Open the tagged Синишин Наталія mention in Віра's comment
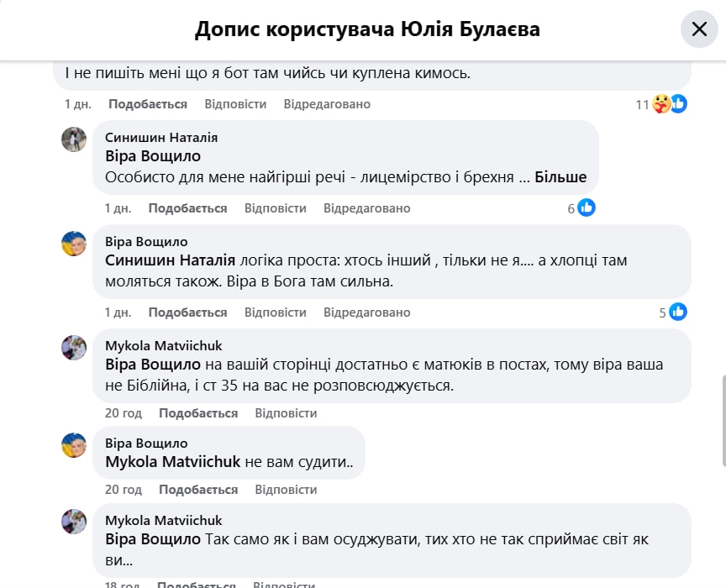 171,260
